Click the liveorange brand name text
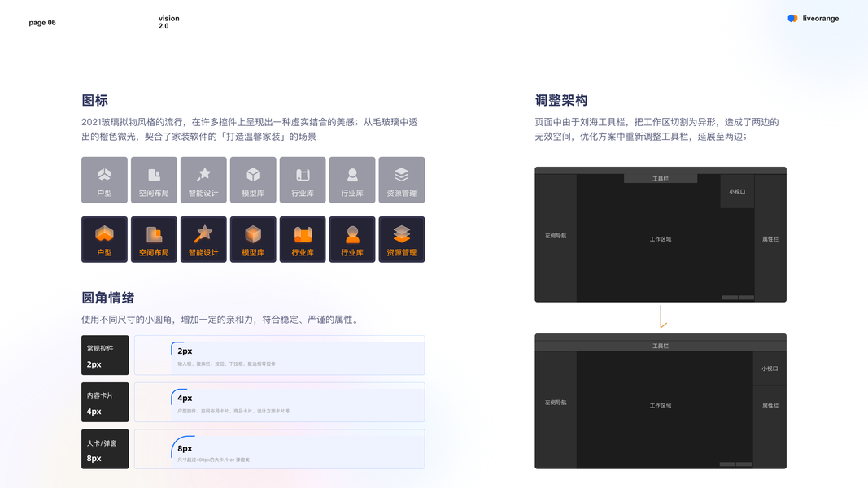The width and height of the screenshot is (868, 488). point(820,18)
